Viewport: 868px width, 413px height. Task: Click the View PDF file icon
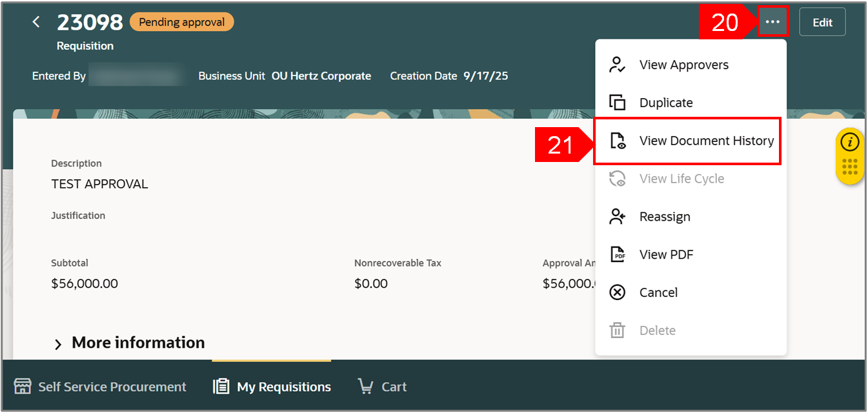(x=618, y=254)
